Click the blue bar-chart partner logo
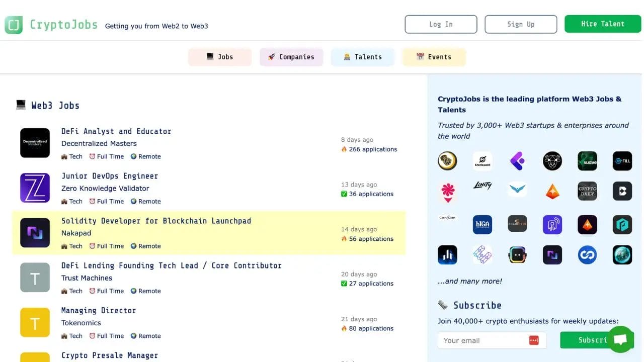The image size is (644, 362). 447,255
